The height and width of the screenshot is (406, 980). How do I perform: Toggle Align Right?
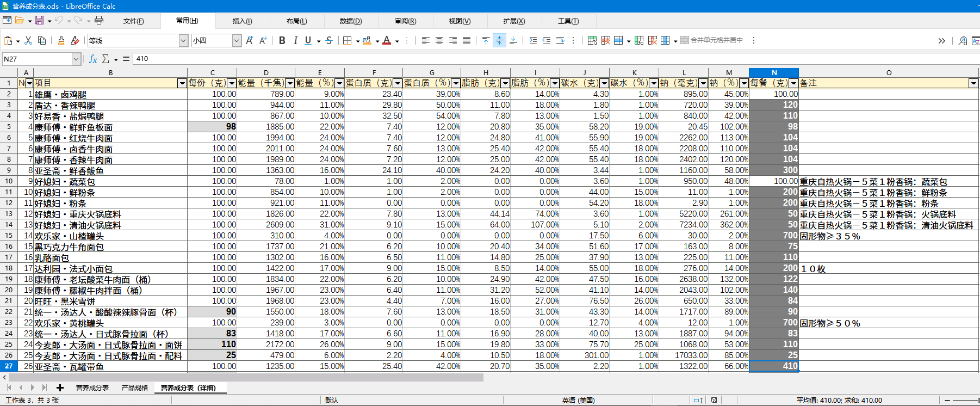click(x=453, y=40)
